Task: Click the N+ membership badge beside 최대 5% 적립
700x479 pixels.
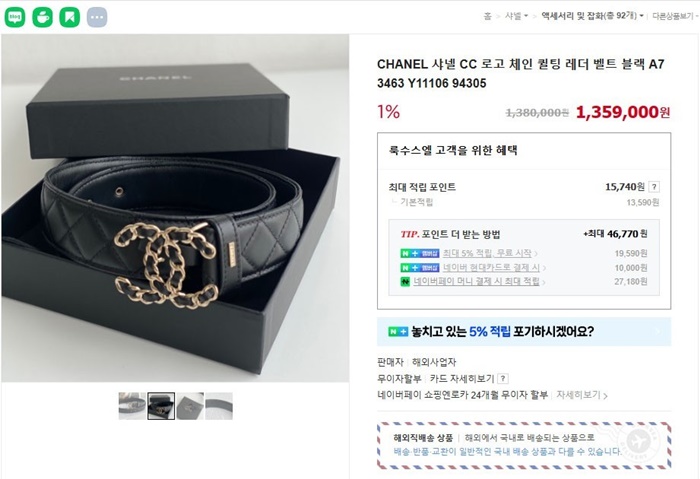Action: (x=420, y=254)
